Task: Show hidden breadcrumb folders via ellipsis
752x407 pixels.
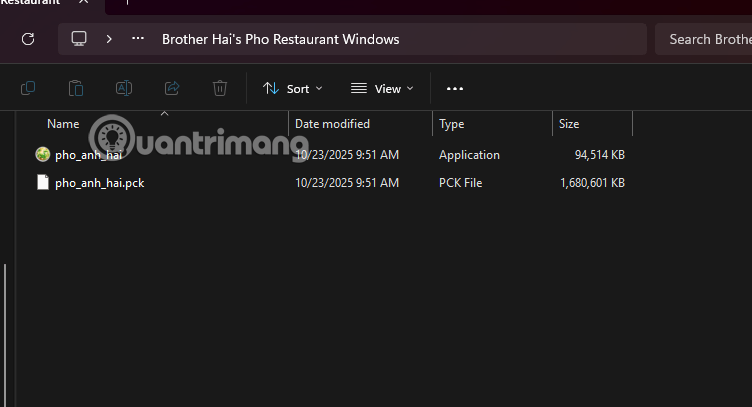Action: (138, 39)
